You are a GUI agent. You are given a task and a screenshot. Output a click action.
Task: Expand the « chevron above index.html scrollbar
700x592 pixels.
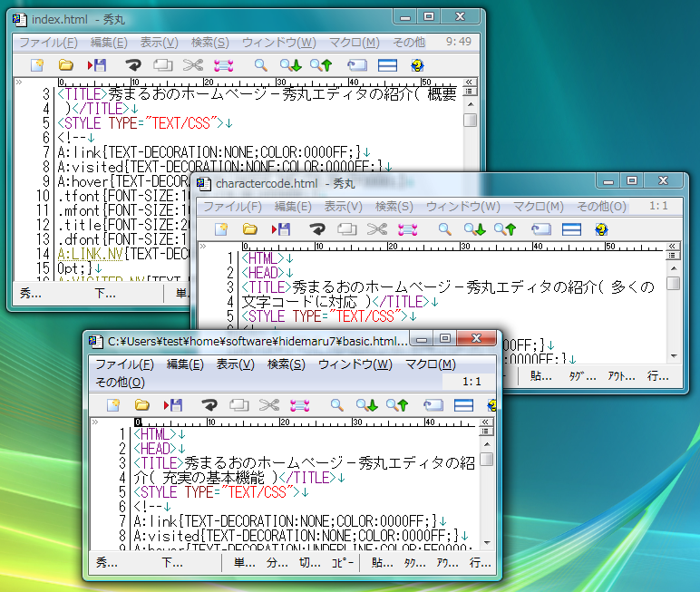469,82
